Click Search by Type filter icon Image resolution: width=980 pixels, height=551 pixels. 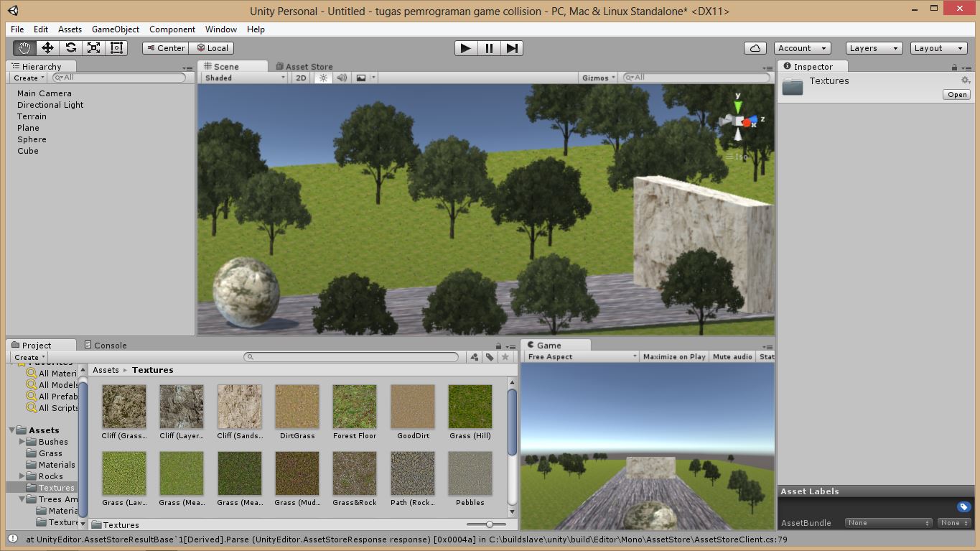click(x=474, y=357)
